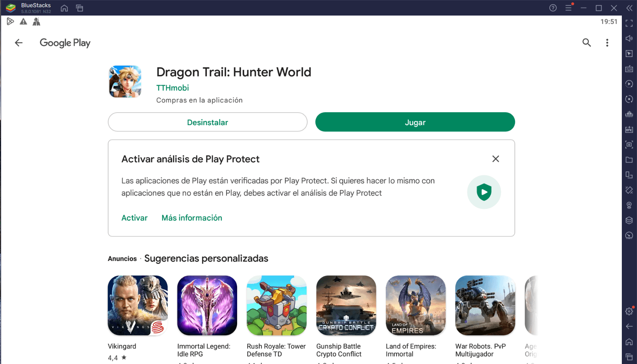637x364 pixels.
Task: Click the recent apps icon in the sidebar
Action: pos(629,357)
